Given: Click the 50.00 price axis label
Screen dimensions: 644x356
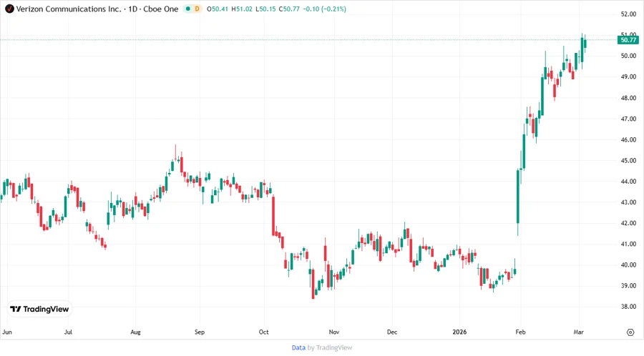Looking at the screenshot, I should coord(628,56).
